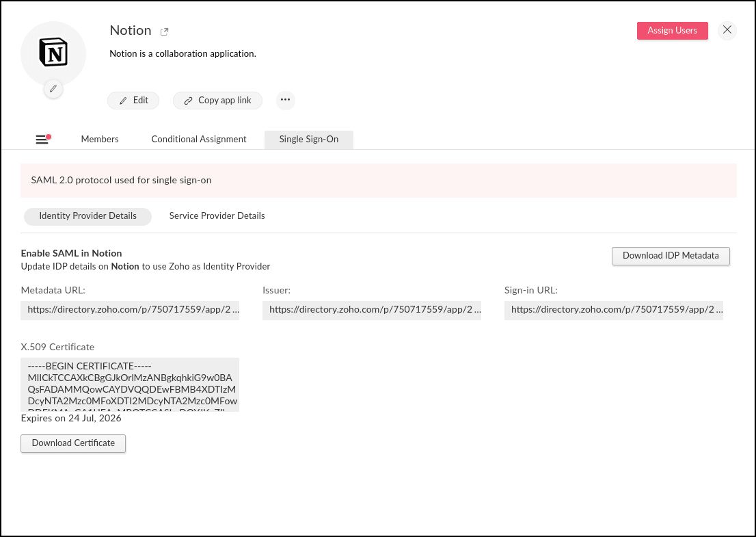Open the more options ellipsis menu
The width and height of the screenshot is (756, 537).
286,100
